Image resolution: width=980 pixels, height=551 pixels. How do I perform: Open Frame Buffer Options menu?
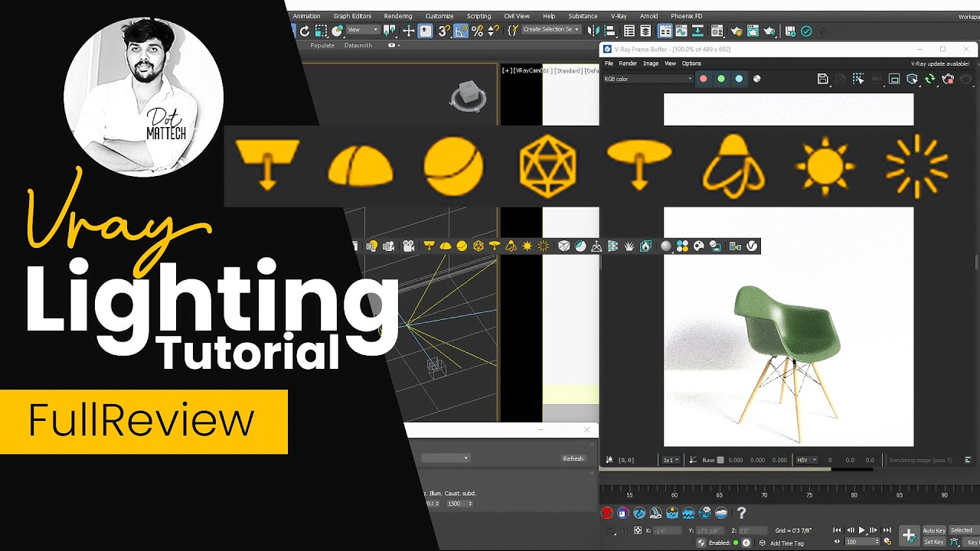[691, 64]
